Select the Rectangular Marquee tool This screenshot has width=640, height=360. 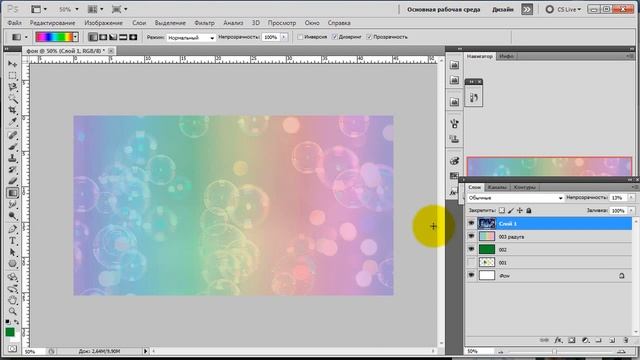(x=12, y=76)
